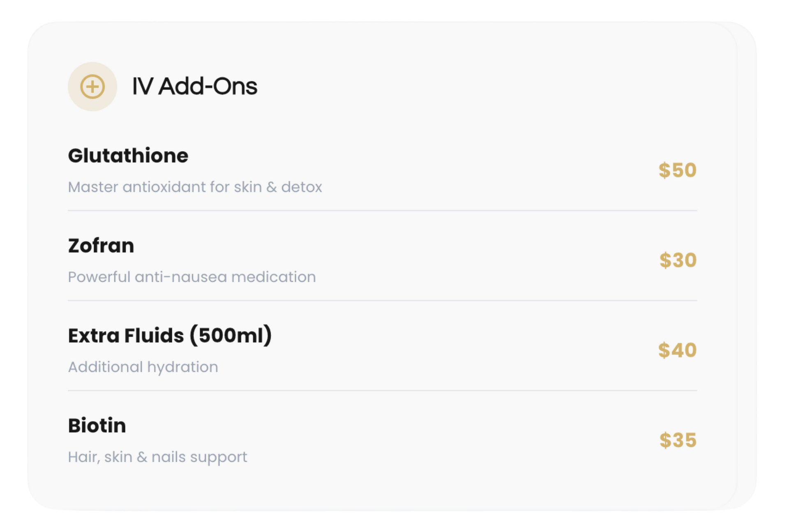Click the Zofran $30 price
This screenshot has height=532, width=789.
[678, 260]
